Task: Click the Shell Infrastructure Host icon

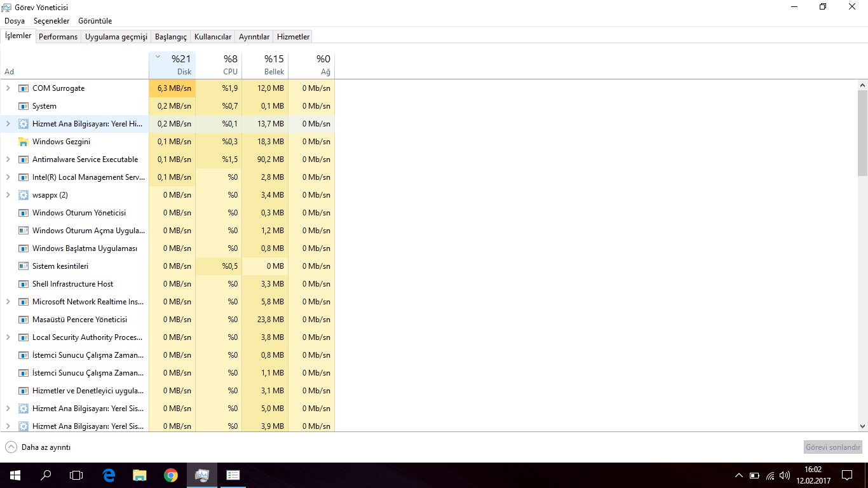Action: click(24, 284)
